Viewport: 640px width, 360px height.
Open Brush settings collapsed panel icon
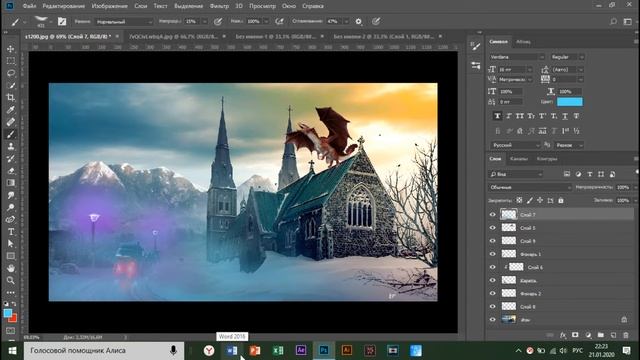pyautogui.click(x=476, y=46)
